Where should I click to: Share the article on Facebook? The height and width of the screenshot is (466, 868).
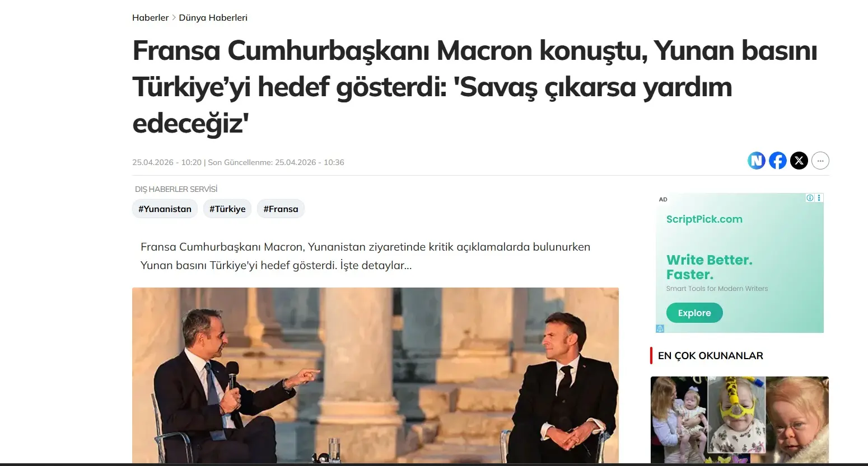(x=777, y=161)
